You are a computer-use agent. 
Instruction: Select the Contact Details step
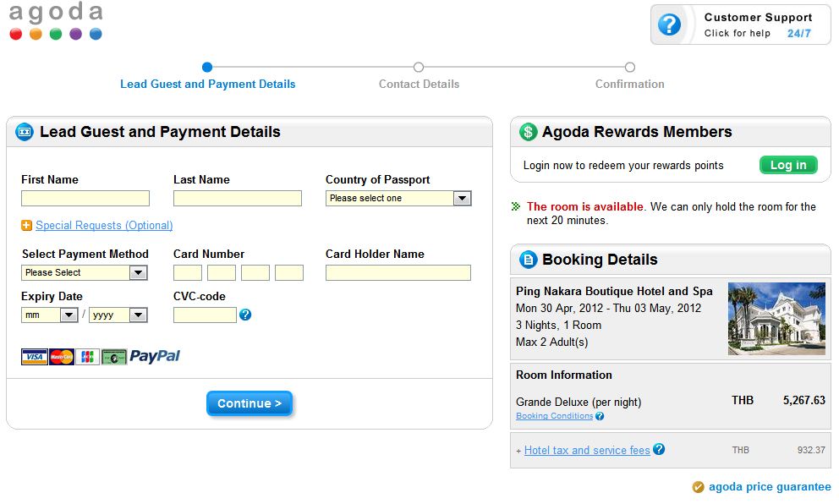tap(419, 84)
